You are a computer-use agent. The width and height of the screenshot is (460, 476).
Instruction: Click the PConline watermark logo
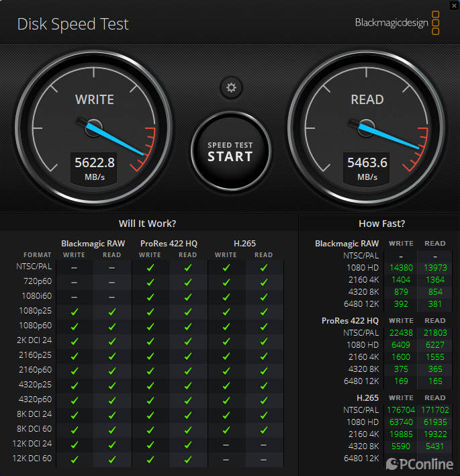pos(421,464)
